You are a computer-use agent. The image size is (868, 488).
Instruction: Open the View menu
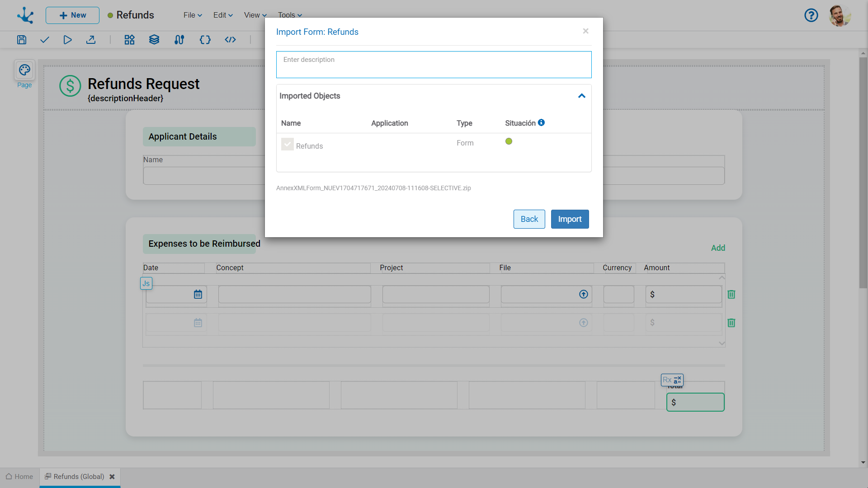click(255, 15)
